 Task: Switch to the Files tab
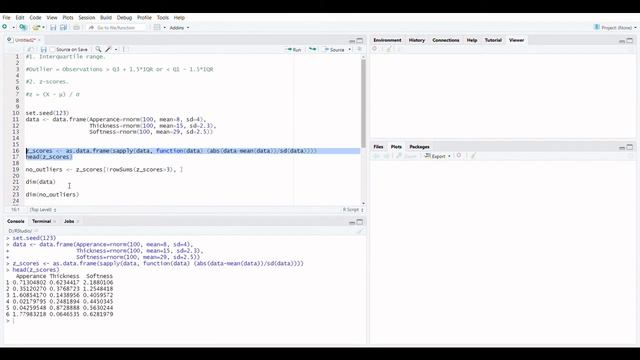tap(378, 147)
